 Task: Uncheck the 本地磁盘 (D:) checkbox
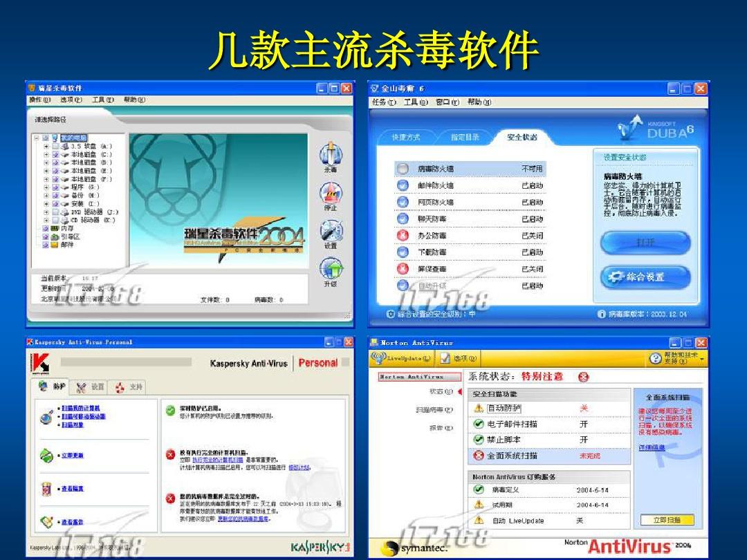click(56, 162)
